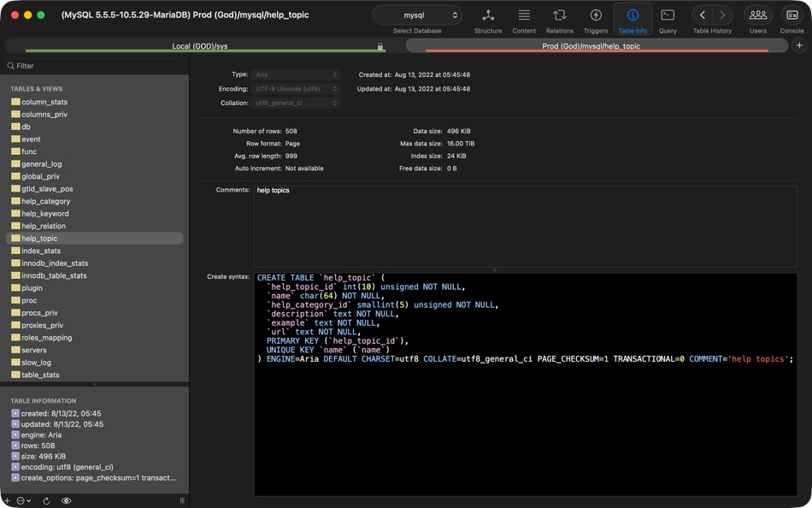Open the Query editor
812x508 pixels.
668,20
